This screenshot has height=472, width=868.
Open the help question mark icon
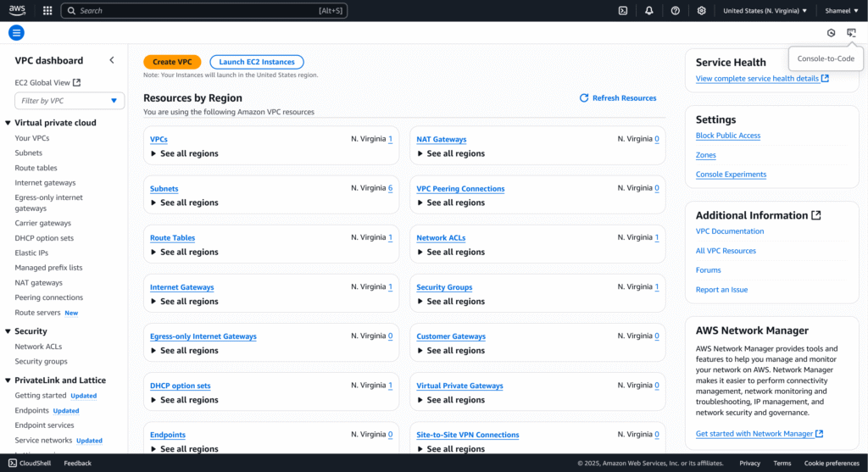[x=675, y=10]
